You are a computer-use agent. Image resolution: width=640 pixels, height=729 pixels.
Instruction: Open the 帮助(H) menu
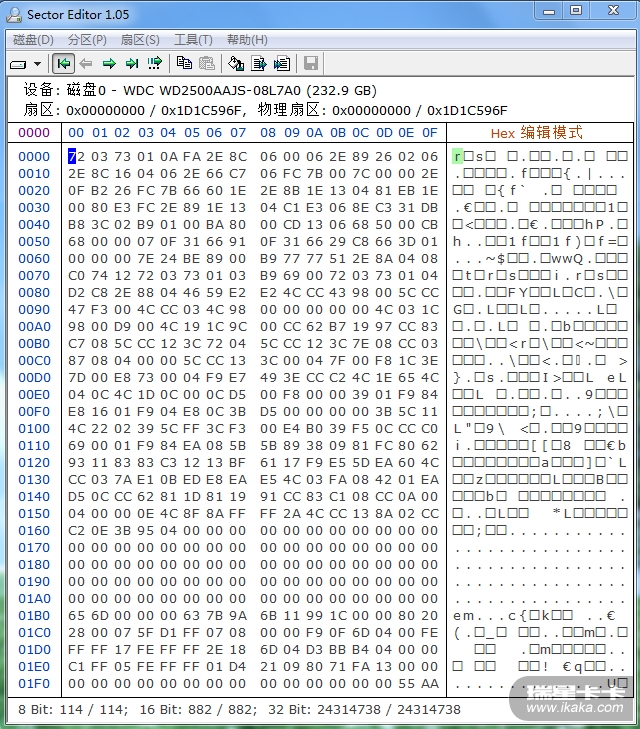(x=247, y=40)
